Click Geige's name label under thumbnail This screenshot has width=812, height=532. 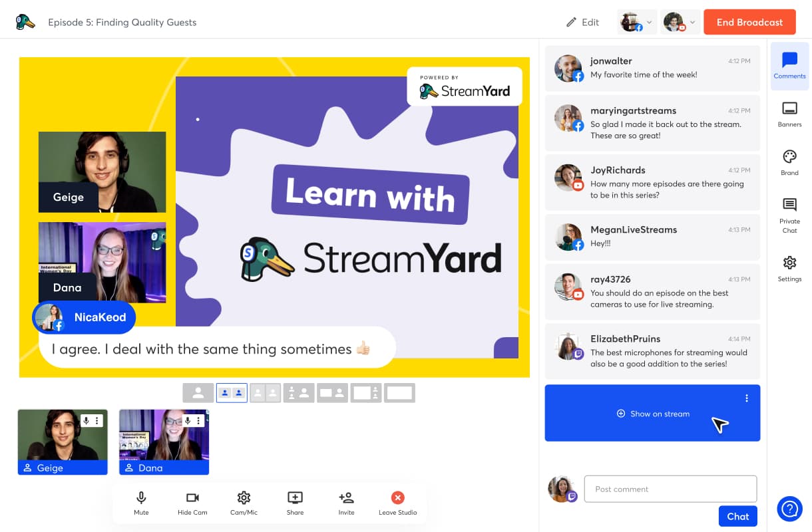[63, 467]
